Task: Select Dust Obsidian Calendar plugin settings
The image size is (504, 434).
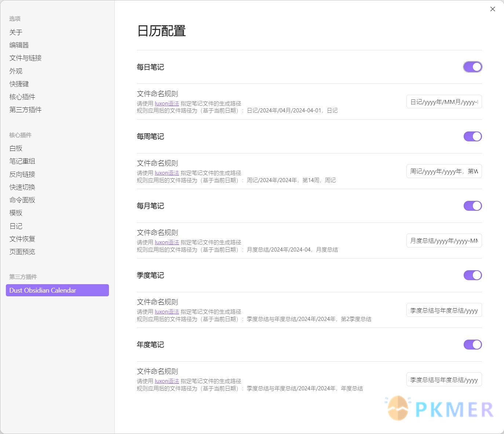Action: tap(57, 290)
